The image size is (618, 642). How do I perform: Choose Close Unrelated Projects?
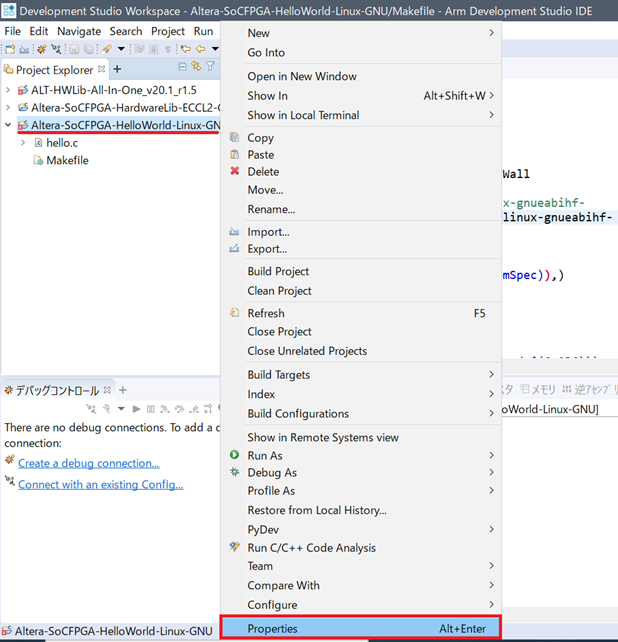pyautogui.click(x=360, y=351)
